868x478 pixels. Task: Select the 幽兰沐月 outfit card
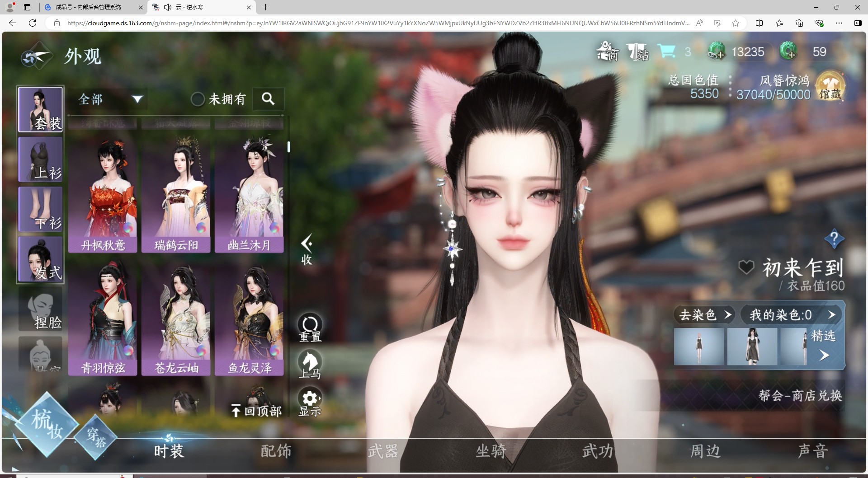pyautogui.click(x=249, y=194)
